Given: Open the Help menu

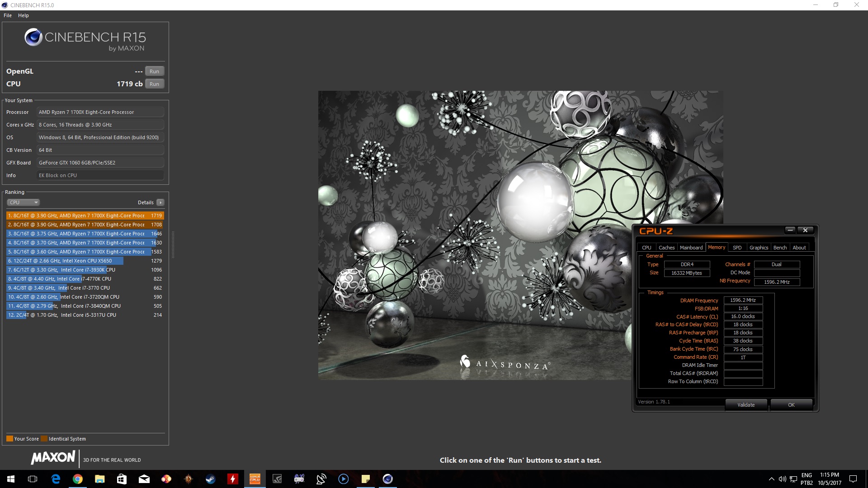Looking at the screenshot, I should tap(24, 15).
